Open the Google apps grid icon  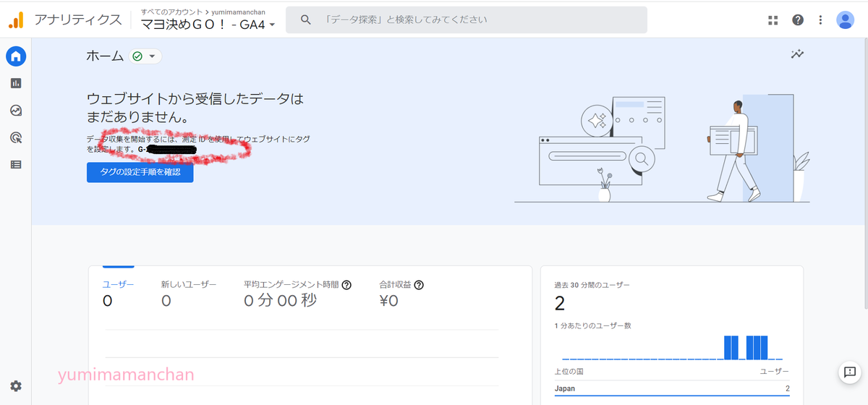click(x=773, y=20)
